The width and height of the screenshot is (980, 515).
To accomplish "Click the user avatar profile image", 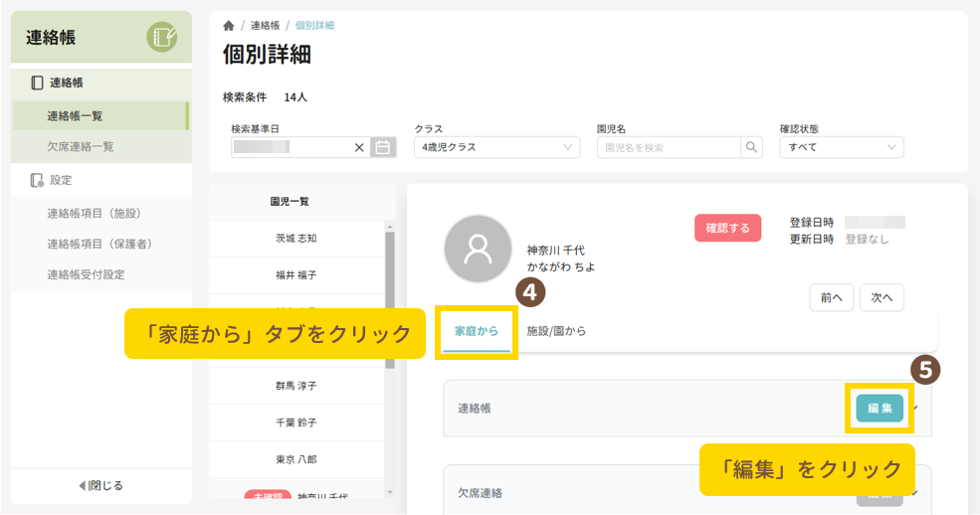I will tap(479, 249).
